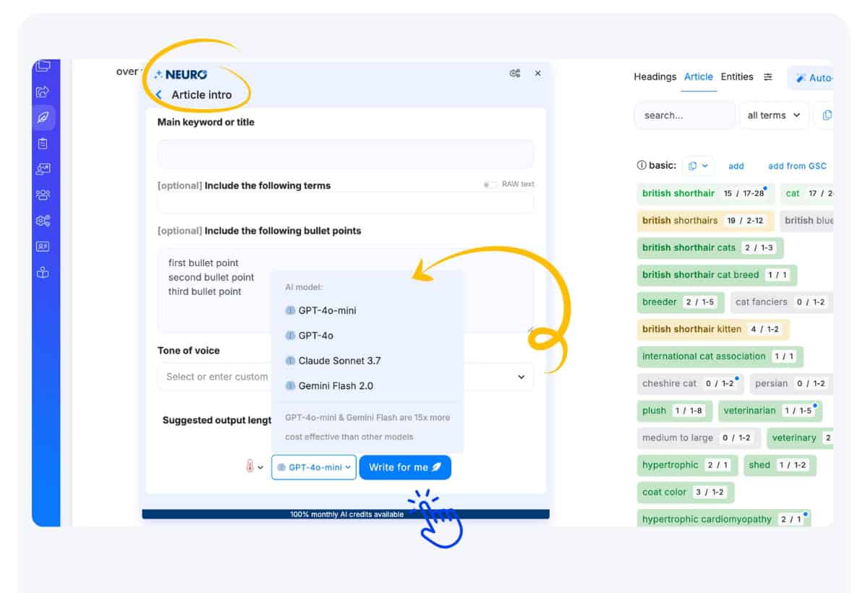The image size is (868, 593).
Task: Click the add link next to basic
Action: point(736,166)
